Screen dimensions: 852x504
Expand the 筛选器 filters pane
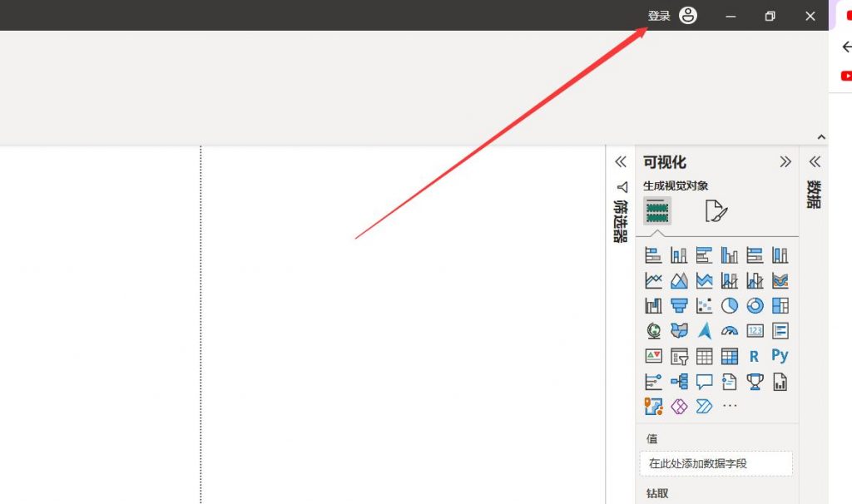coord(621,161)
